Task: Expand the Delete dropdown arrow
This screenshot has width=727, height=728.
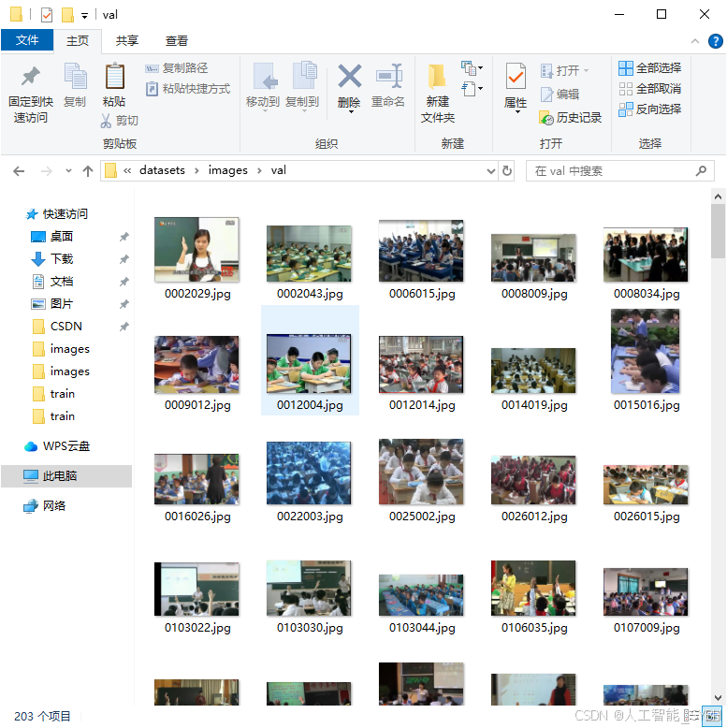Action: coord(351,112)
